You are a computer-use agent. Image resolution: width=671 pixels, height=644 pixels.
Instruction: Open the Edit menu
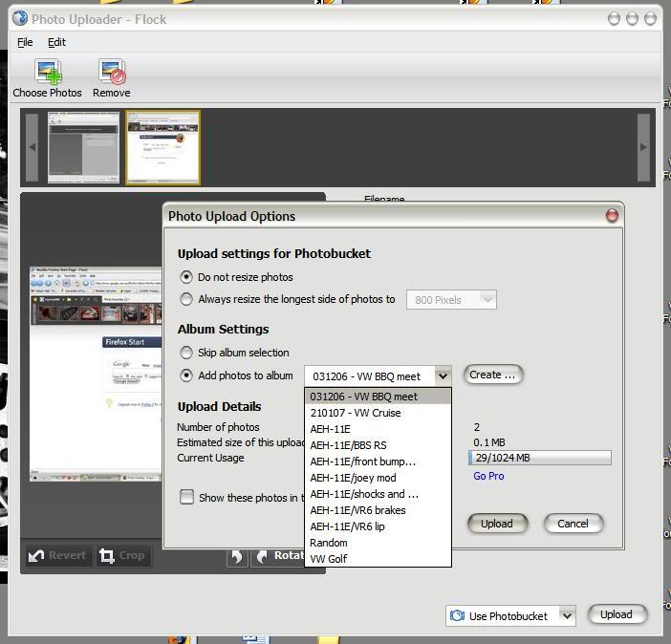(56, 42)
